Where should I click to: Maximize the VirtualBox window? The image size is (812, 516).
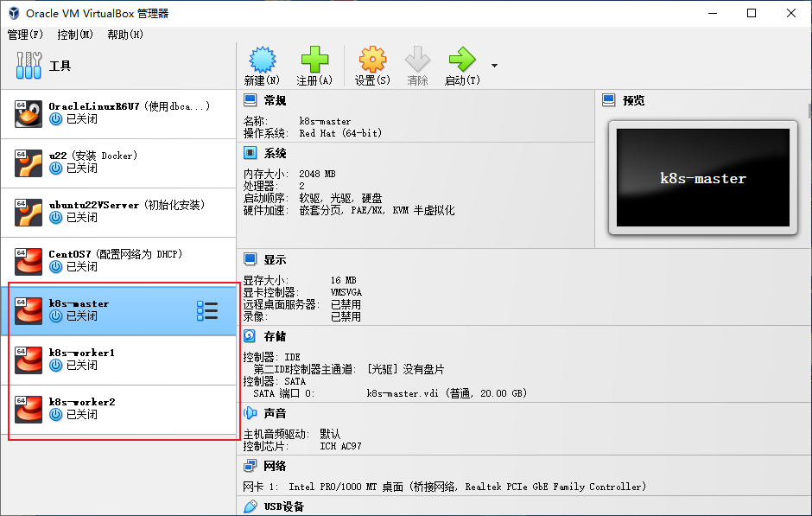752,13
